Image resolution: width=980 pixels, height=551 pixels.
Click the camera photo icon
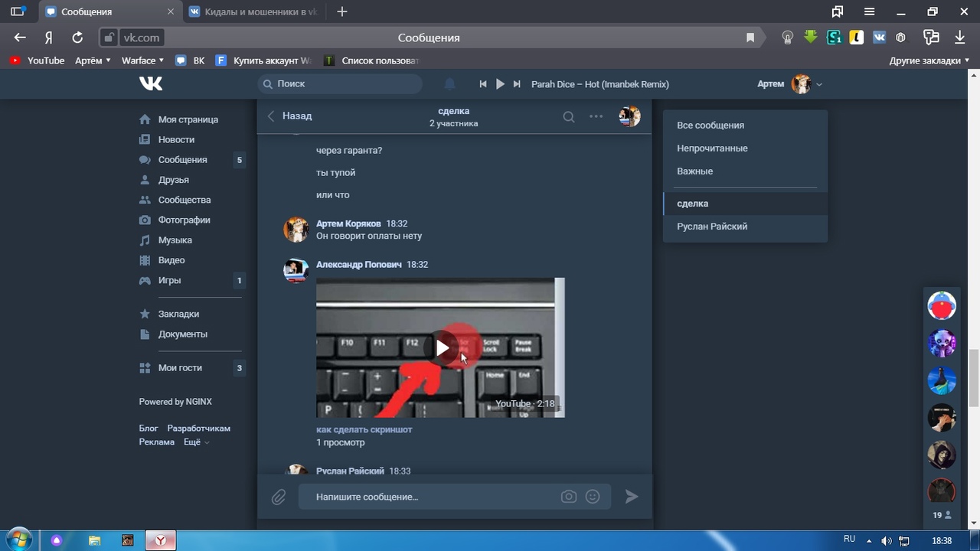pyautogui.click(x=568, y=497)
